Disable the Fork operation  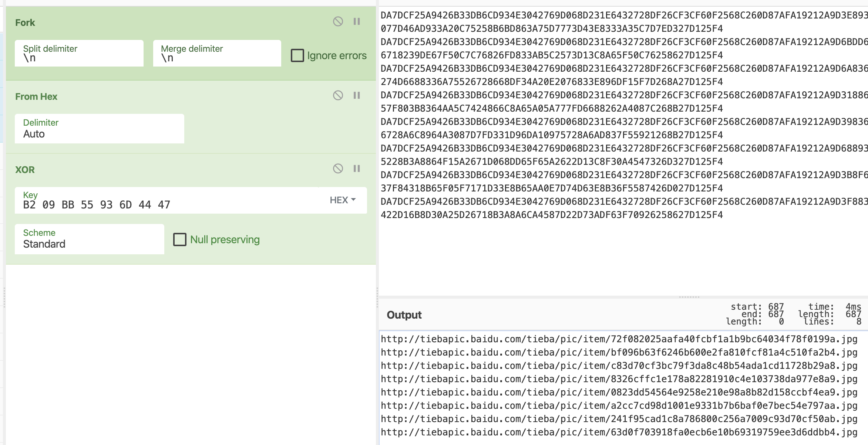338,21
